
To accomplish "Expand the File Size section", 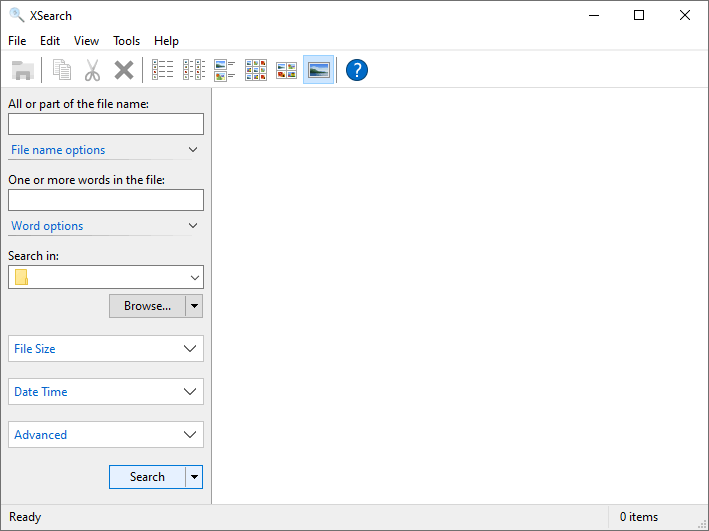I will (106, 348).
